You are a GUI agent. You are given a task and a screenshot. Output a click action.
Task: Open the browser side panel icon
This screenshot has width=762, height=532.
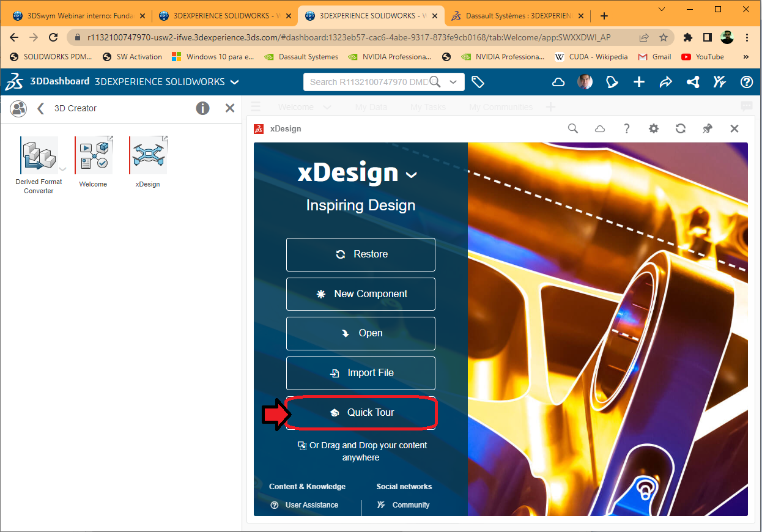click(x=707, y=37)
